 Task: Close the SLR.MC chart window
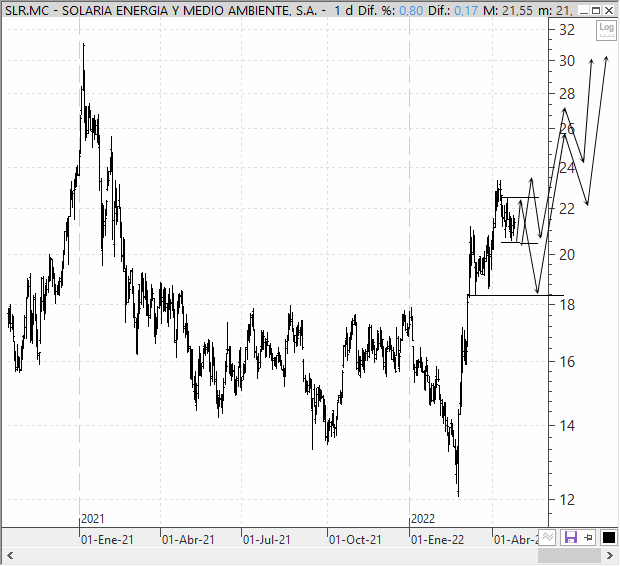coord(609,11)
